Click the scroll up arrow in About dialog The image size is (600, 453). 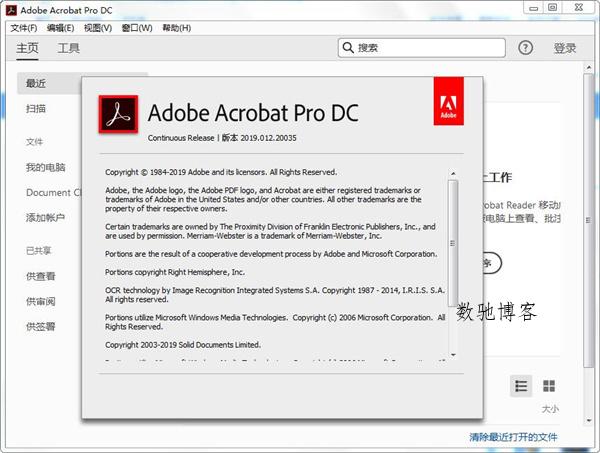pos(453,174)
